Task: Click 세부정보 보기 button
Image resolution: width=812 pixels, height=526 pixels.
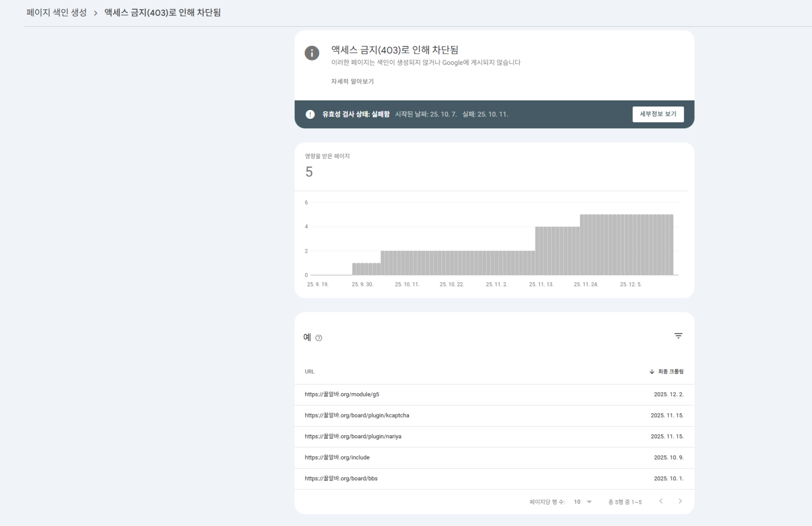Action: tap(658, 114)
